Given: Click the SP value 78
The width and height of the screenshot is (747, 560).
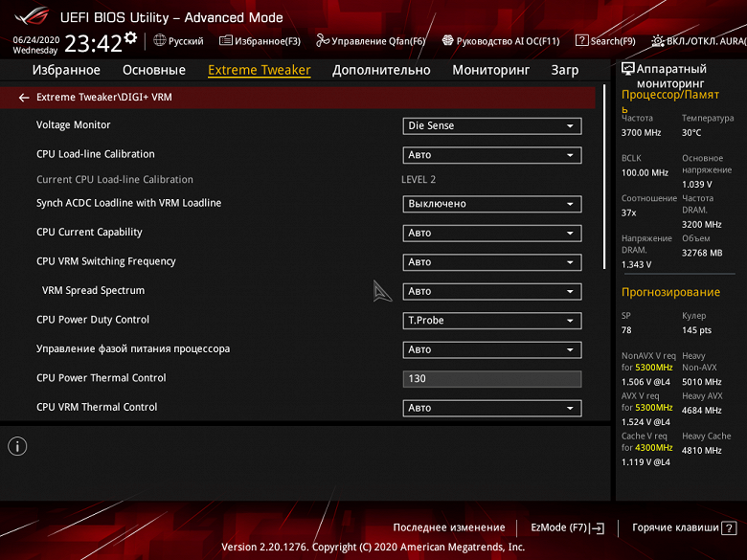Looking at the screenshot, I should click(626, 330).
